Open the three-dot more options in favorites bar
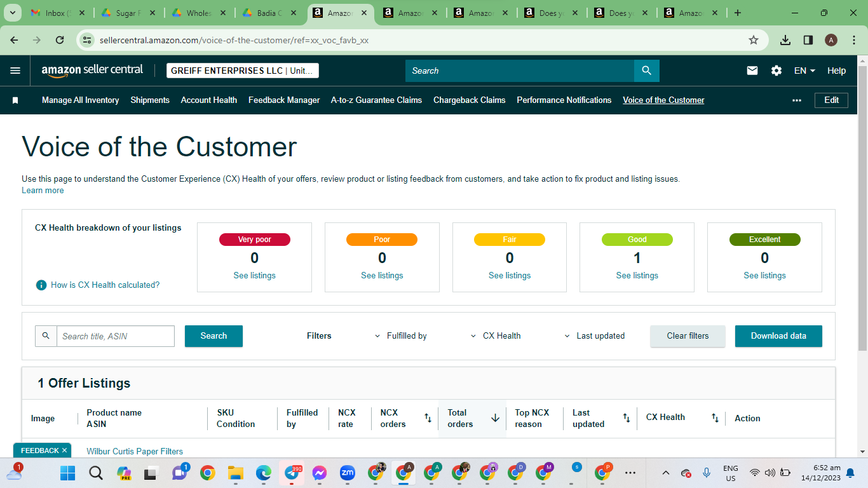Screen dimensions: 868x488 tap(797, 100)
